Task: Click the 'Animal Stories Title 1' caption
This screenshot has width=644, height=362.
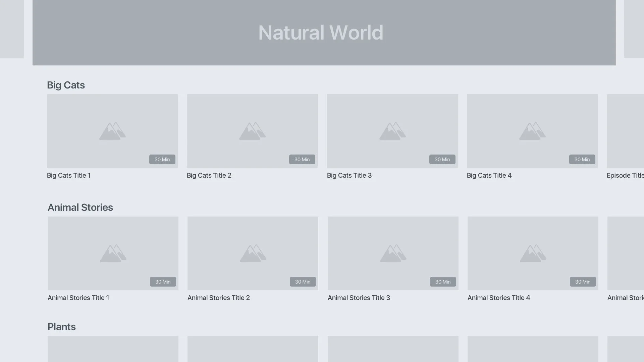Action: pyautogui.click(x=78, y=298)
